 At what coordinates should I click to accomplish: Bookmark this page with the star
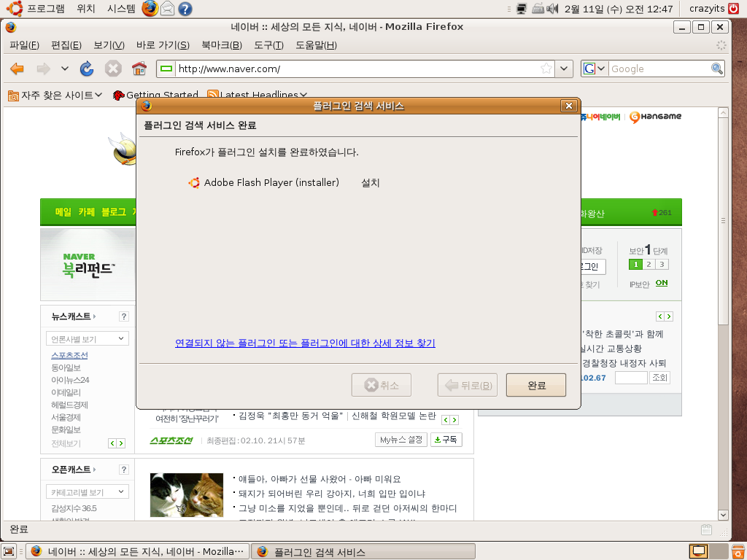pos(546,69)
